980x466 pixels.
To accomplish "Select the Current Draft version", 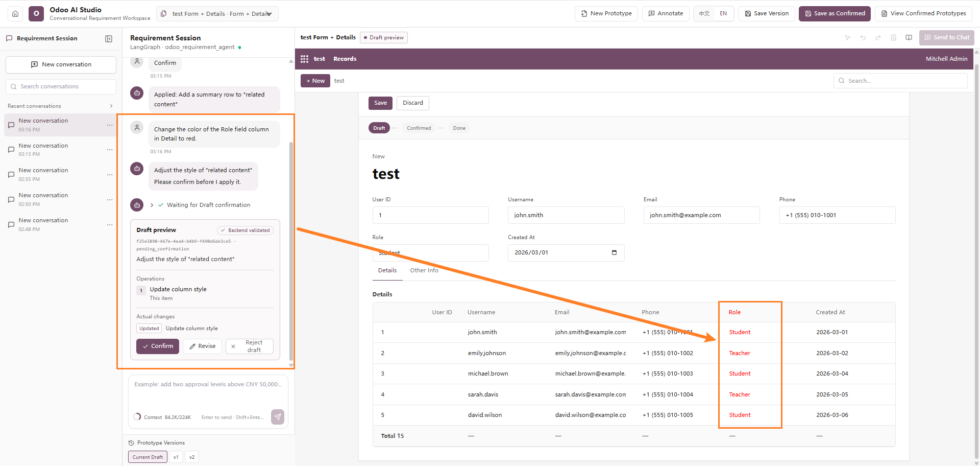I will tap(148, 457).
